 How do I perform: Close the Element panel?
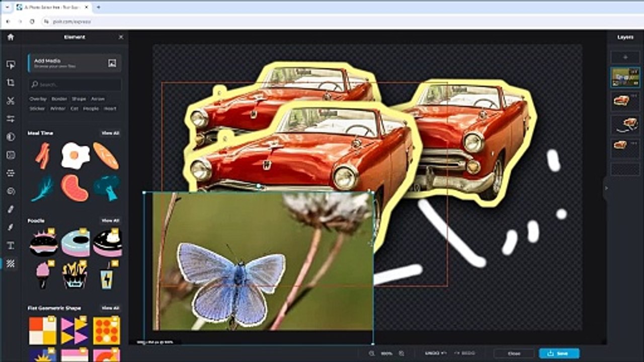coord(121,37)
